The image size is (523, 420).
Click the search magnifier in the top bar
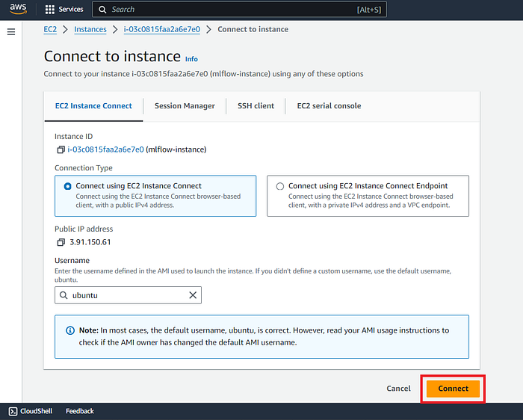point(102,10)
